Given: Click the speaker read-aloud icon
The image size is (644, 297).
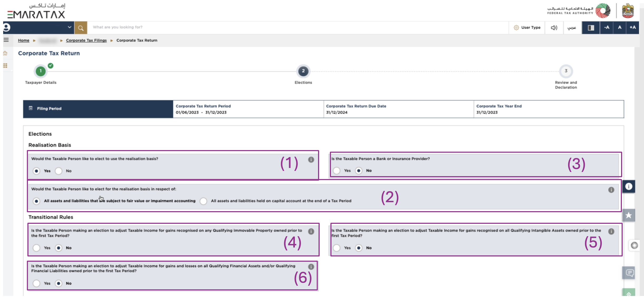Looking at the screenshot, I should point(554,28).
